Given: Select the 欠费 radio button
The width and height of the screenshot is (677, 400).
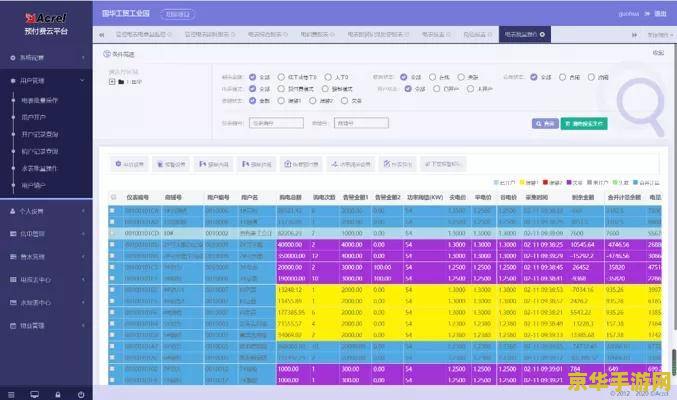Looking at the screenshot, I should [344, 101].
